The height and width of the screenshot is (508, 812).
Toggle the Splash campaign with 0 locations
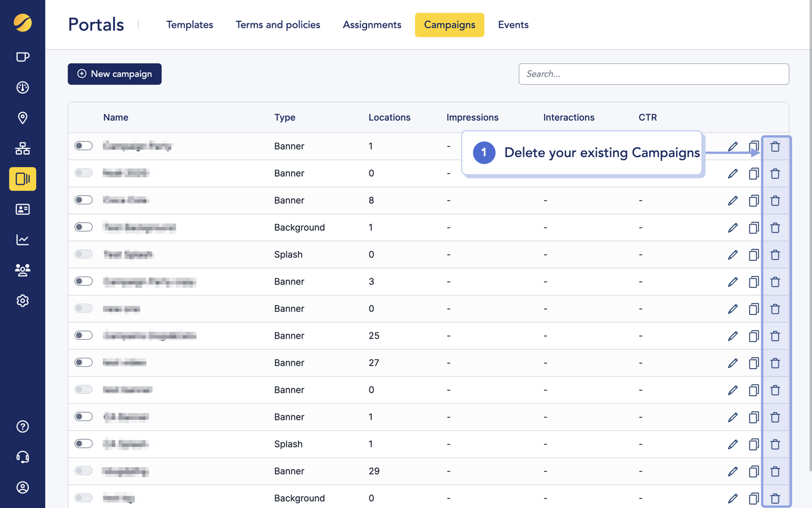click(83, 255)
